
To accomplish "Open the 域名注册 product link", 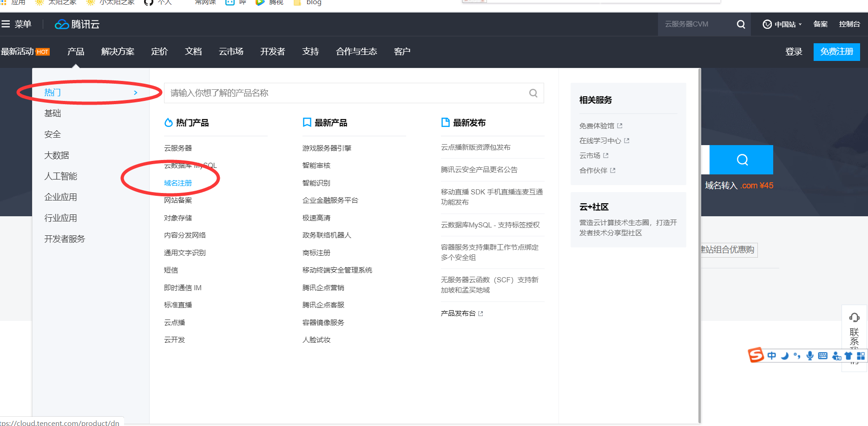I will click(x=178, y=183).
